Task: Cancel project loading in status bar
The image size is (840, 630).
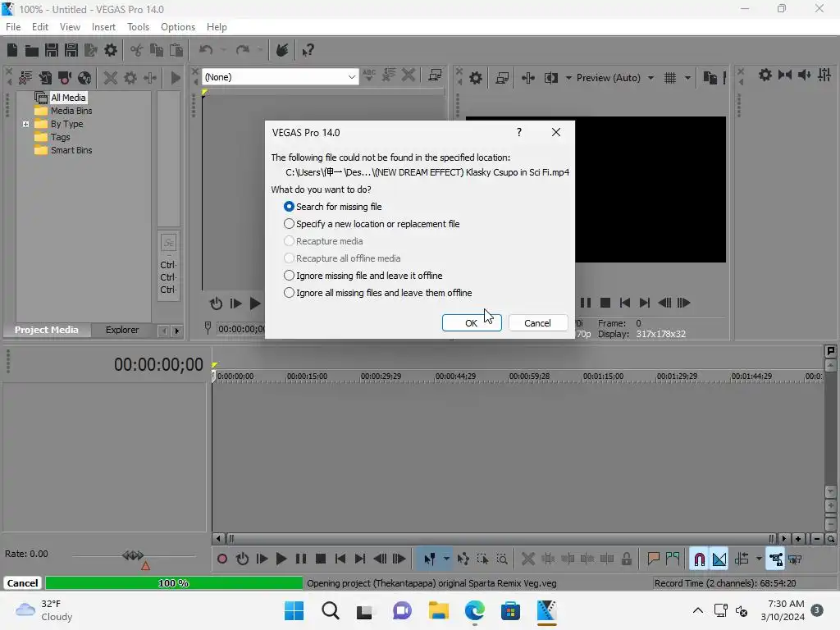Action: 22,583
